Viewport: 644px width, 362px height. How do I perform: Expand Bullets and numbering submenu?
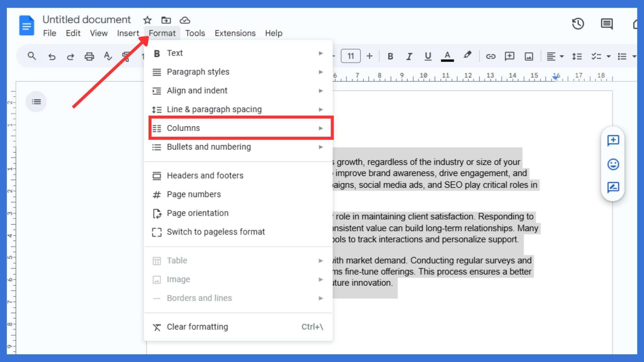click(x=238, y=147)
